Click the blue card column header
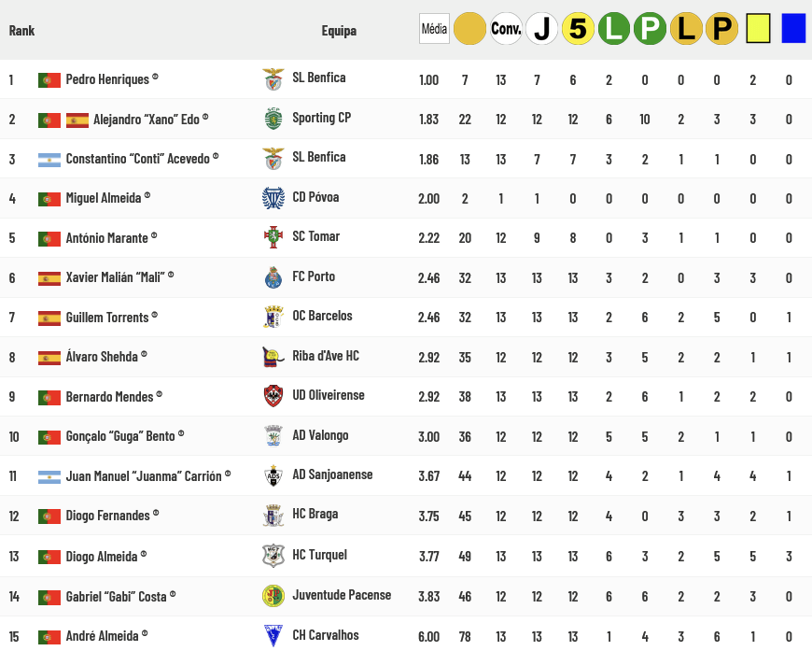The image size is (812, 651). pyautogui.click(x=793, y=28)
